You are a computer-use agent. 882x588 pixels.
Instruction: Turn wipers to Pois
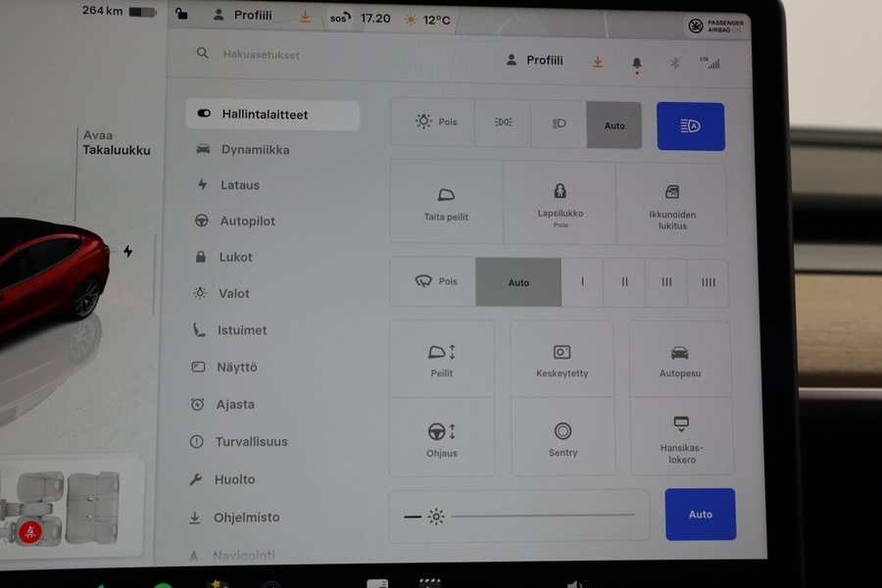tap(438, 282)
